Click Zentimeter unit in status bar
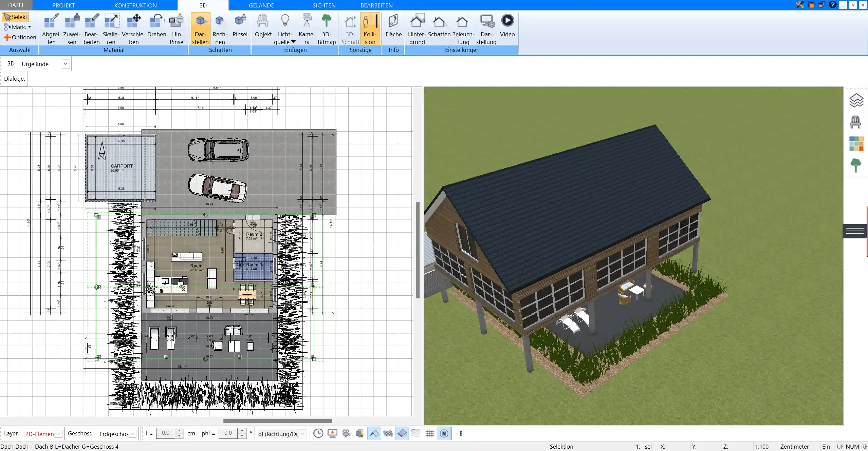 coord(795,447)
